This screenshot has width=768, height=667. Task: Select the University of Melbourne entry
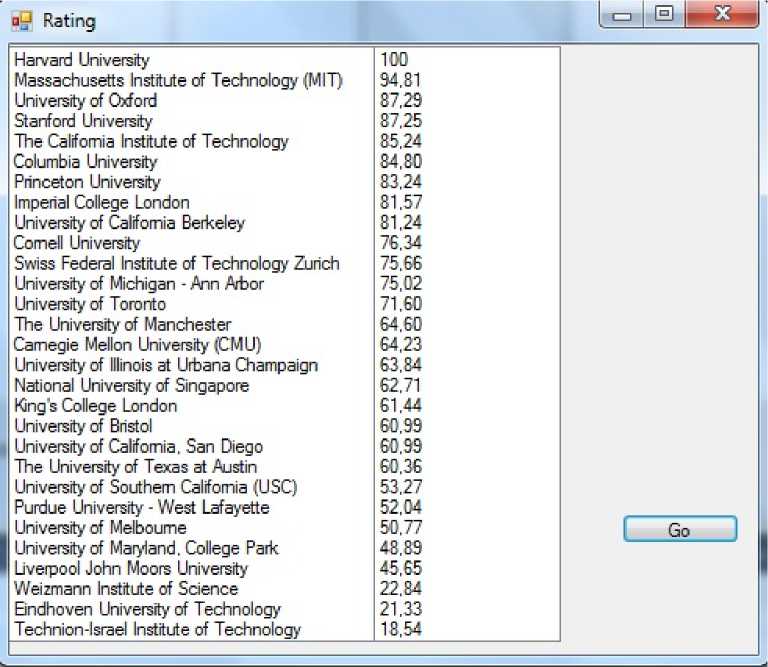[x=100, y=527]
